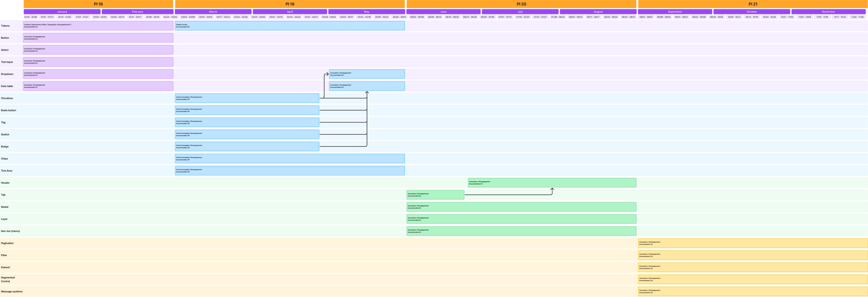Open the blue Radio button task bar
Image resolution: width=868 pixels, height=297 pixels.
(x=247, y=110)
